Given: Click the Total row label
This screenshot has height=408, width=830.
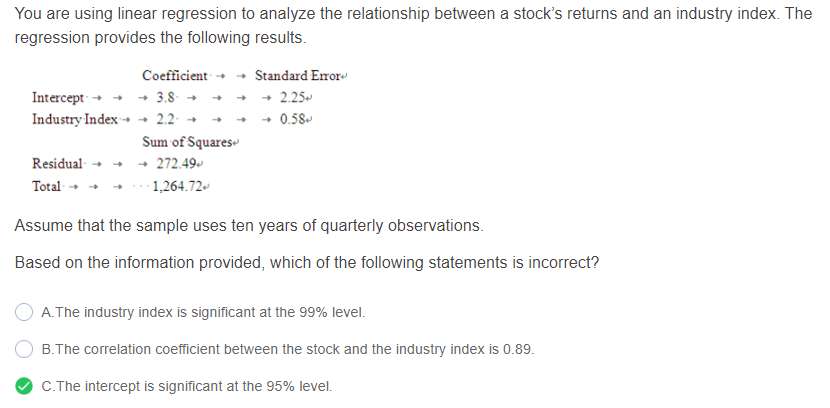Looking at the screenshot, I should point(46,186).
